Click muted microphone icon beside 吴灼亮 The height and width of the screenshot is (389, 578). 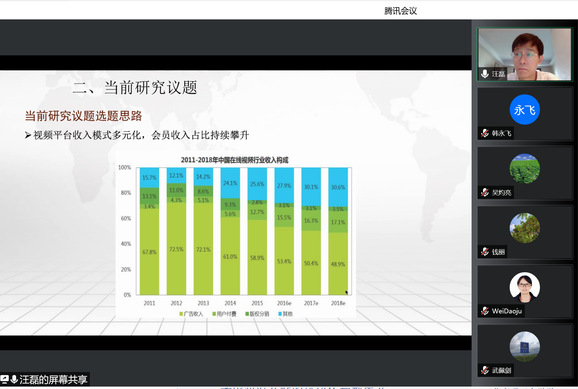(485, 192)
